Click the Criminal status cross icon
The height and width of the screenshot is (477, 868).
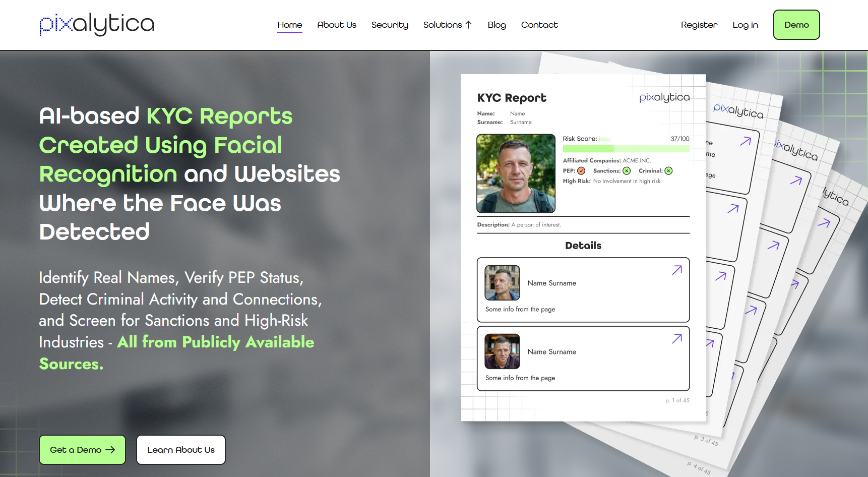668,171
